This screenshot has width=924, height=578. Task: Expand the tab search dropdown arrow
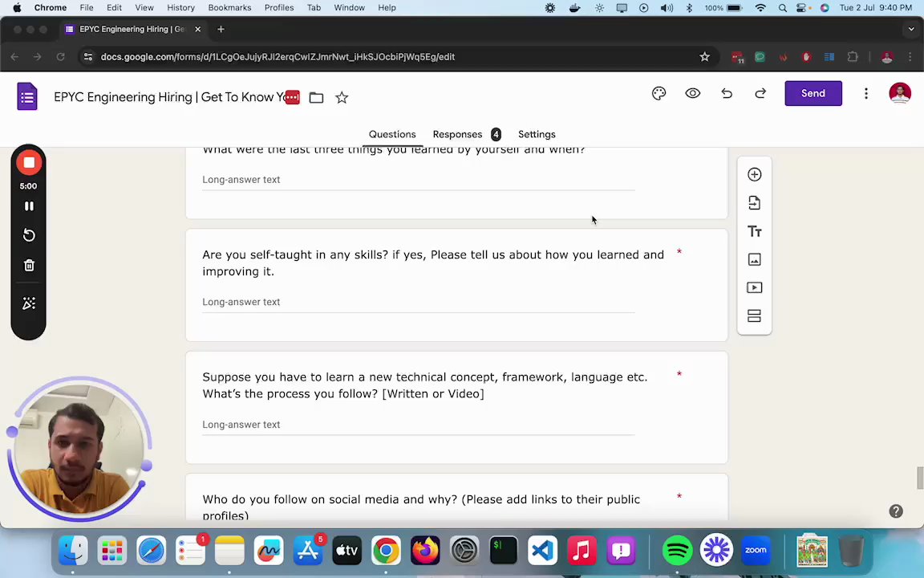[x=911, y=29]
